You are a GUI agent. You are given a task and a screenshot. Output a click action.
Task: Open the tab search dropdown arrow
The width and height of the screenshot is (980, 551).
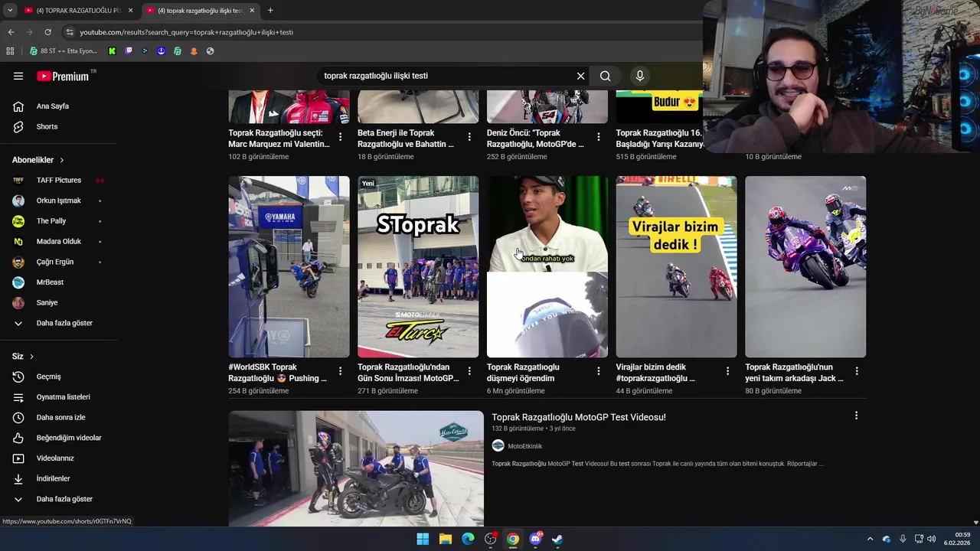9,10
